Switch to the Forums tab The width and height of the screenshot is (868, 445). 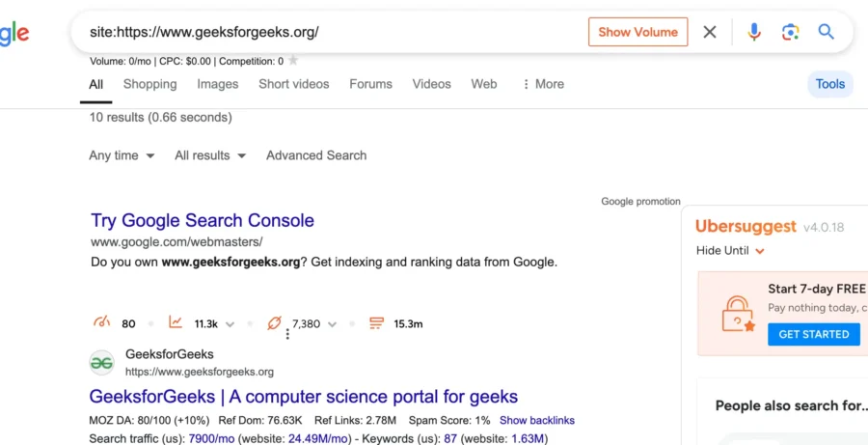point(370,84)
